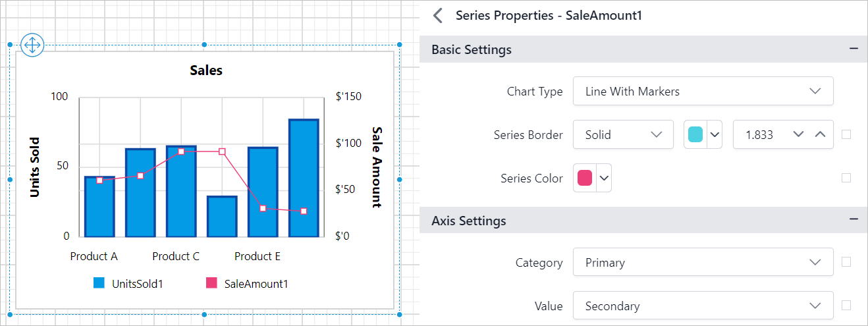Viewport: 868px width, 326px height.
Task: Click the cyan Series Border color swatch
Action: click(x=695, y=134)
